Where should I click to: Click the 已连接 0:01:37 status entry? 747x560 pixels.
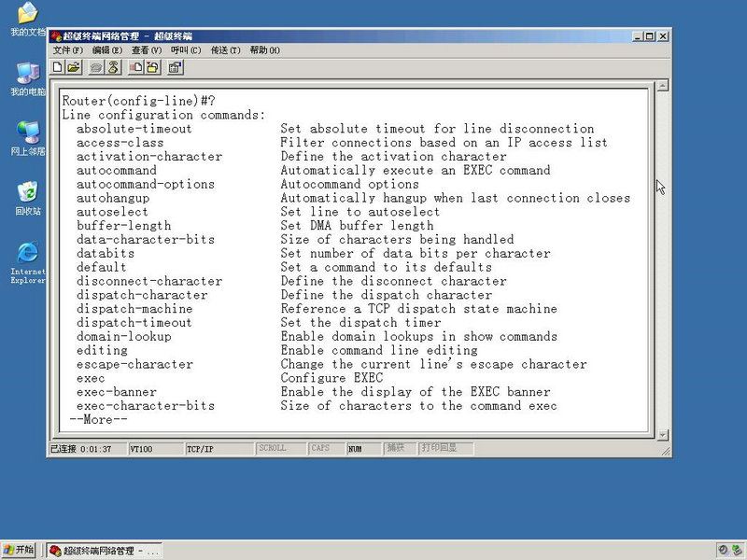88,449
